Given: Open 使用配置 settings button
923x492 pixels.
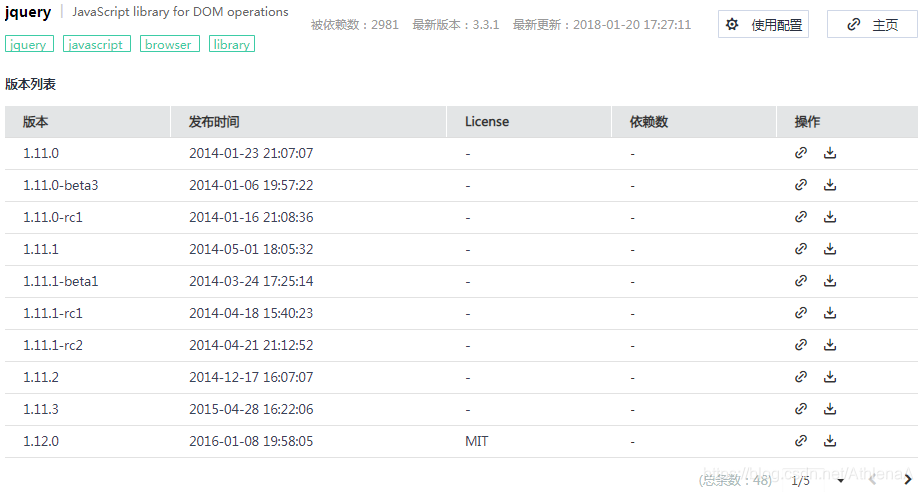Looking at the screenshot, I should [x=763, y=24].
